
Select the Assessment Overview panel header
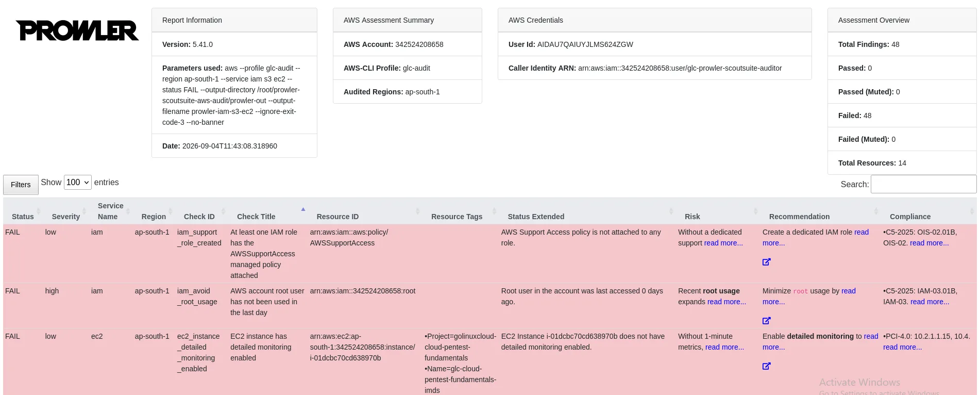click(902, 20)
